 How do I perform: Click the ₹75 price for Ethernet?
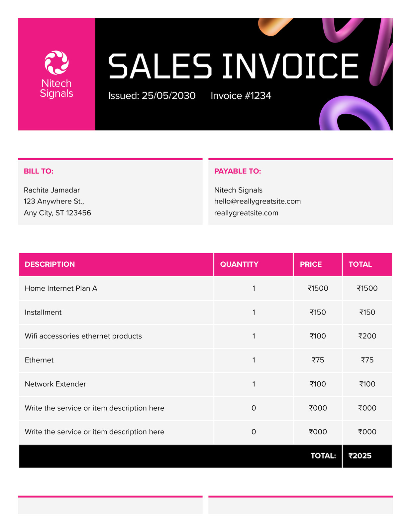(318, 360)
